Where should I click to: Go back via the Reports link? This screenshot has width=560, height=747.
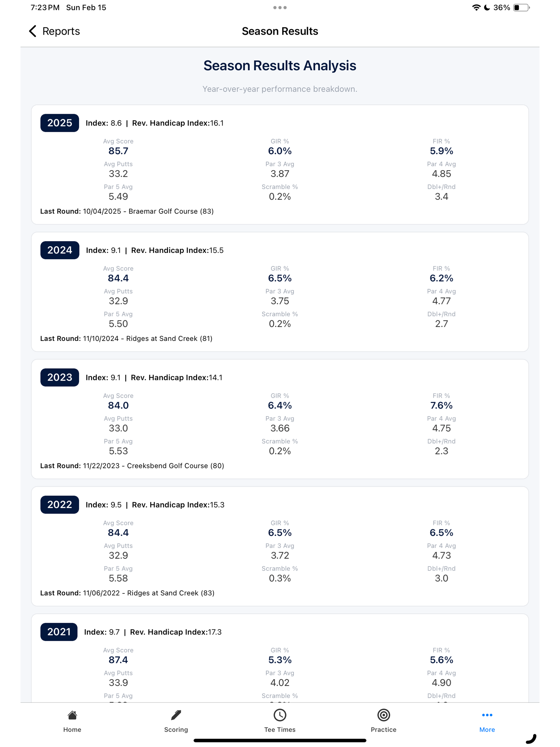61,31
